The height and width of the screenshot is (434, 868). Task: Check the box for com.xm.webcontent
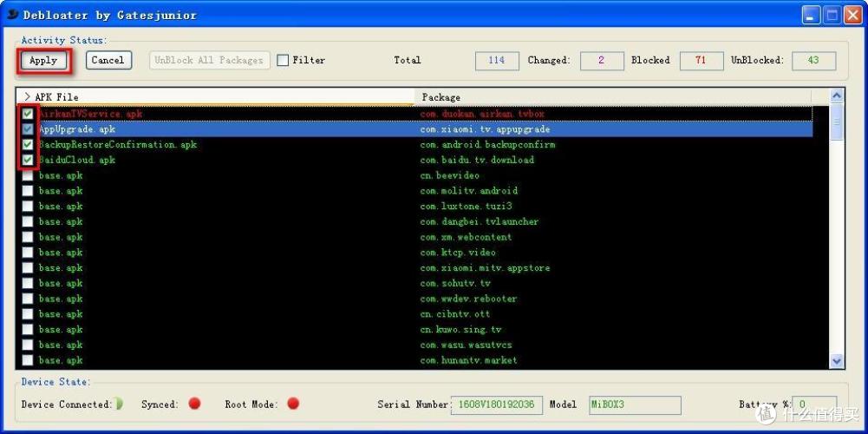(28, 237)
